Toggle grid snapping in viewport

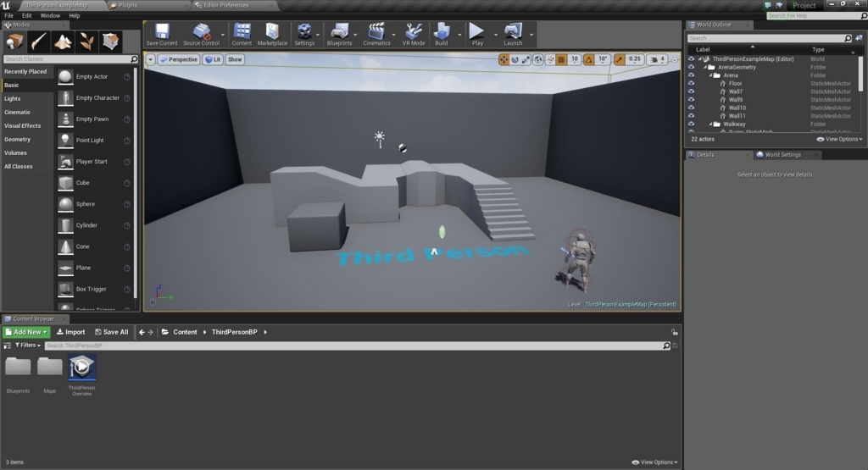point(561,59)
